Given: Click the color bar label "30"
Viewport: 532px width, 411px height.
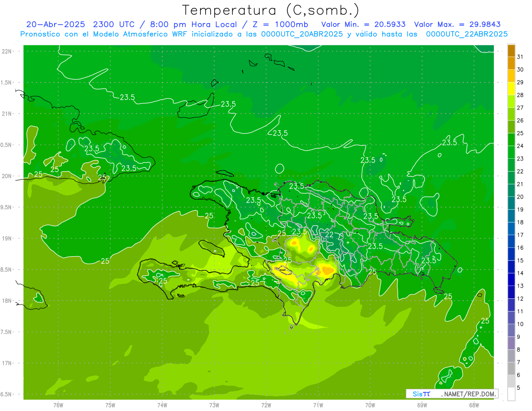Looking at the screenshot, I should [x=520, y=70].
